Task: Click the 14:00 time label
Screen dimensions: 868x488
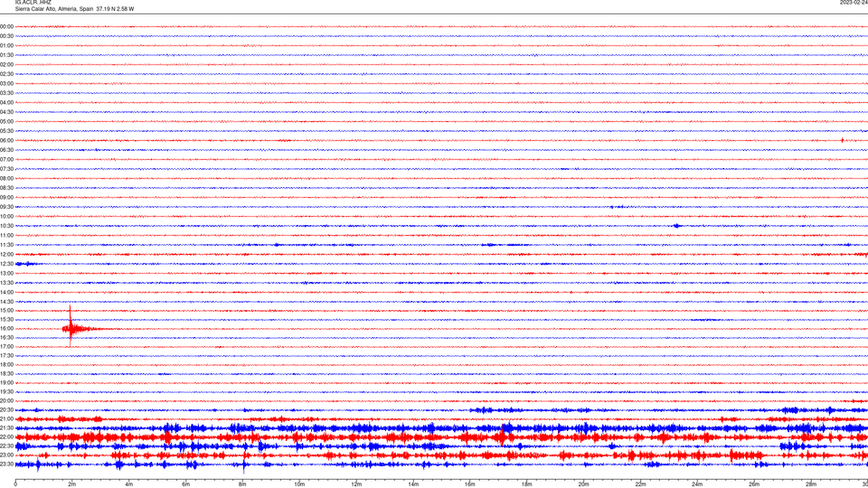Action: click(6, 292)
